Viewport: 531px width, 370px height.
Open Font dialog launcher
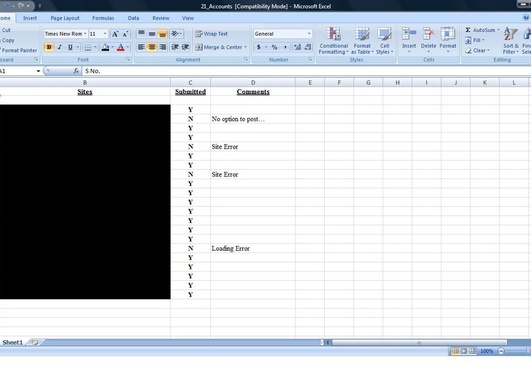click(128, 60)
